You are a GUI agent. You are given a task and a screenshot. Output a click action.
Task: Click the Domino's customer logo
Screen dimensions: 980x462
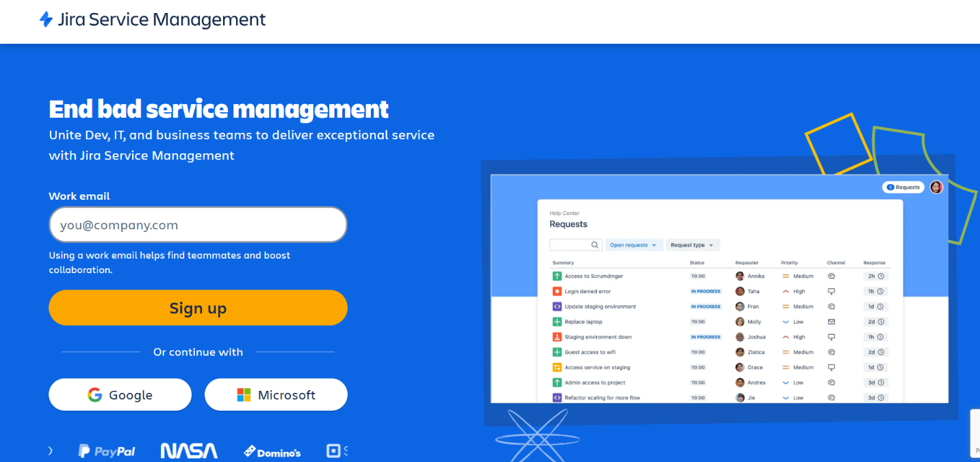pos(272,452)
